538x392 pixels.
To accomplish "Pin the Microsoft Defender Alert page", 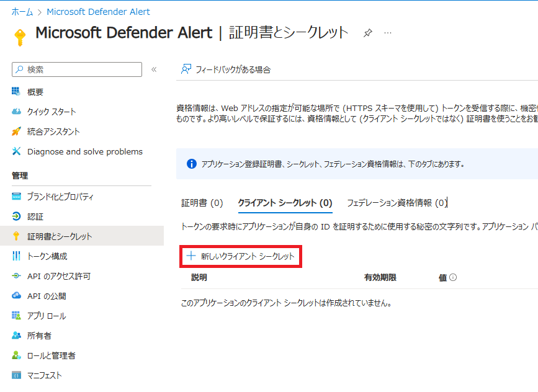I will (x=368, y=33).
